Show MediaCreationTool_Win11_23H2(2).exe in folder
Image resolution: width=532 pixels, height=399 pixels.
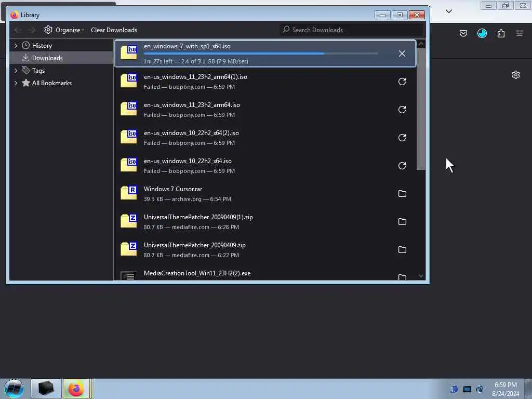click(x=402, y=277)
